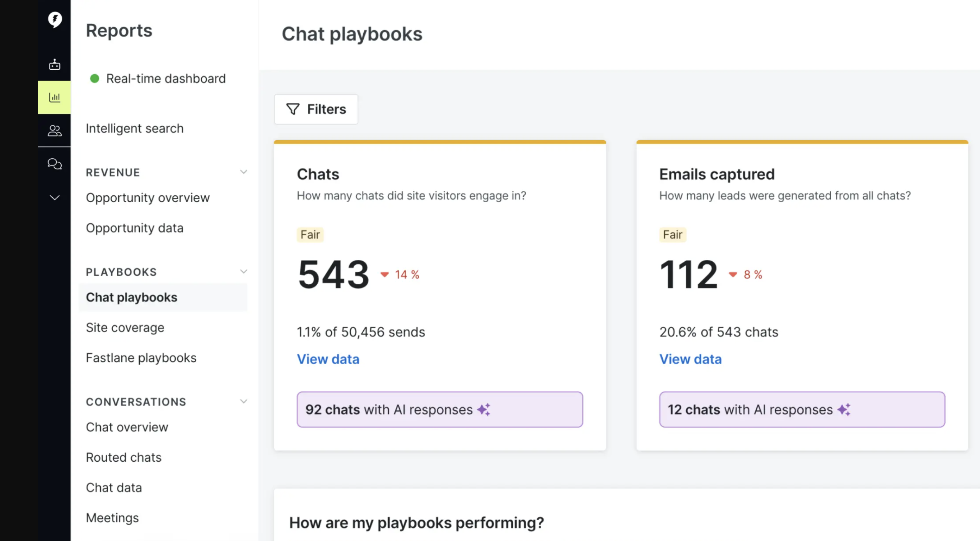Open the Chat playbooks report
Image resolution: width=980 pixels, height=541 pixels.
tap(131, 297)
